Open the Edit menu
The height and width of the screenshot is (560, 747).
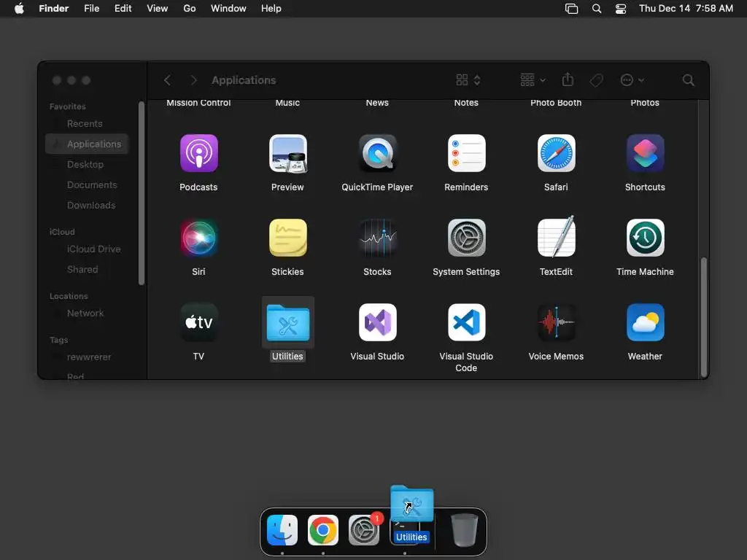click(x=123, y=9)
